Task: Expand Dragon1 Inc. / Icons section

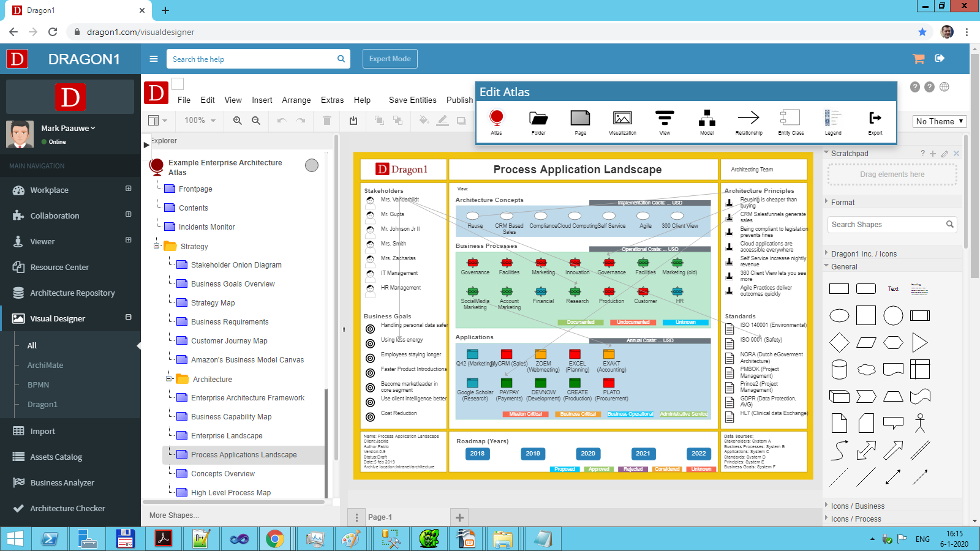Action: click(826, 253)
